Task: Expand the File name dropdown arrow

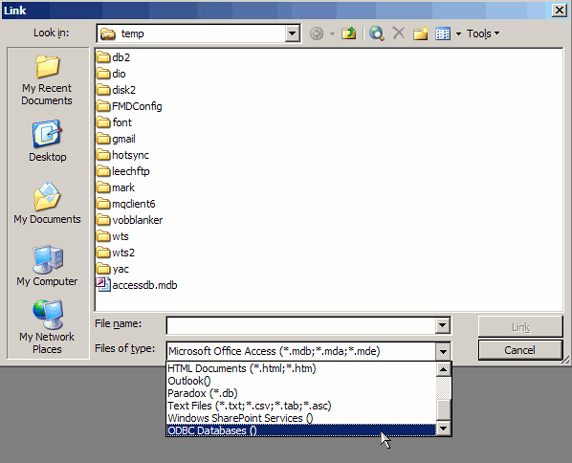Action: 442,325
